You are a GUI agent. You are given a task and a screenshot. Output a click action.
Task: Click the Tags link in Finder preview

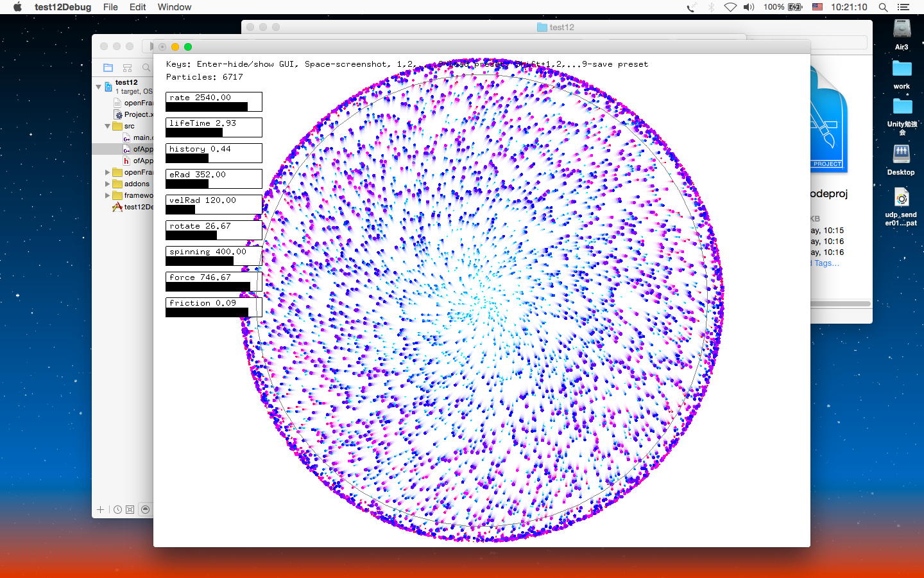[825, 263]
